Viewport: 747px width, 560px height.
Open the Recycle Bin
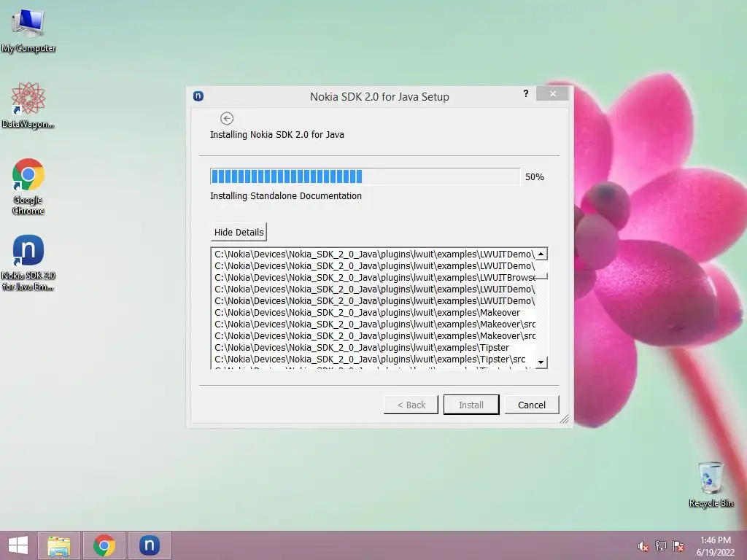click(x=711, y=484)
